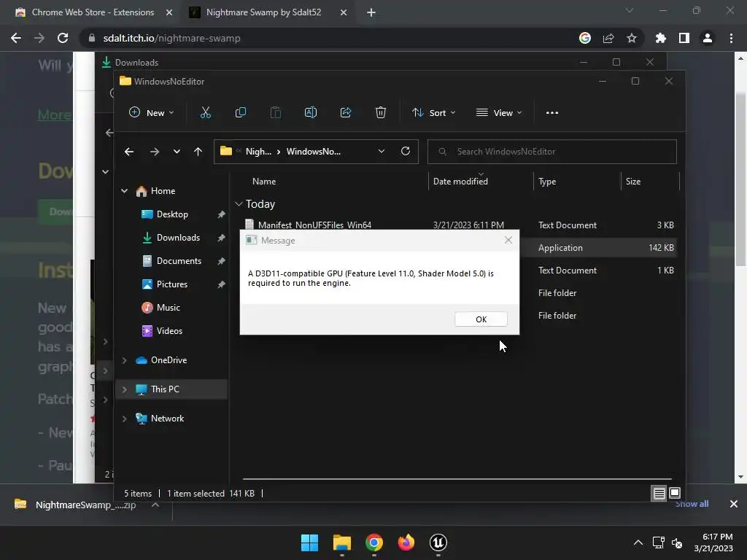Collapse the Home tree node
Screen dimensions: 747x560
point(124,191)
